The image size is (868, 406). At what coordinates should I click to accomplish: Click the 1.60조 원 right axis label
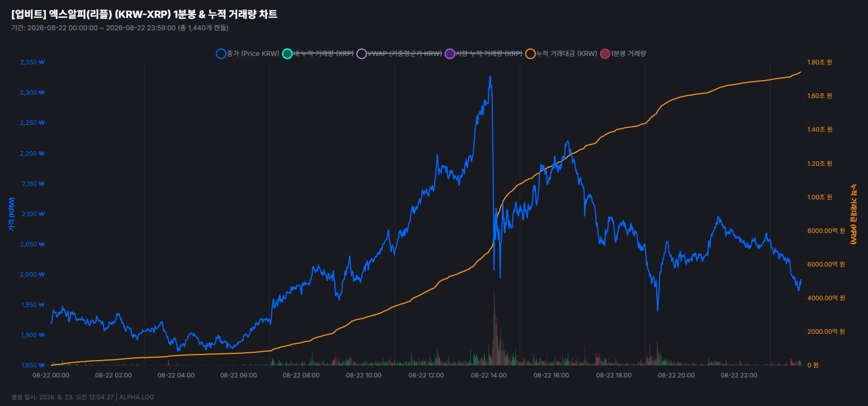[x=819, y=96]
